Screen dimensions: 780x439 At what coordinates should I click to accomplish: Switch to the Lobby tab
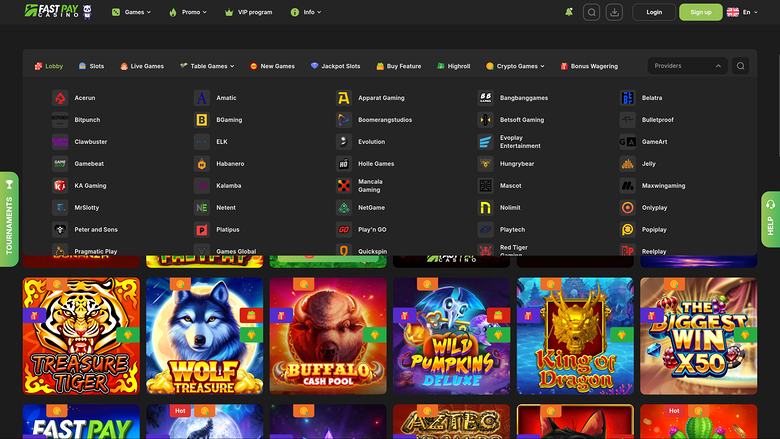[x=49, y=66]
